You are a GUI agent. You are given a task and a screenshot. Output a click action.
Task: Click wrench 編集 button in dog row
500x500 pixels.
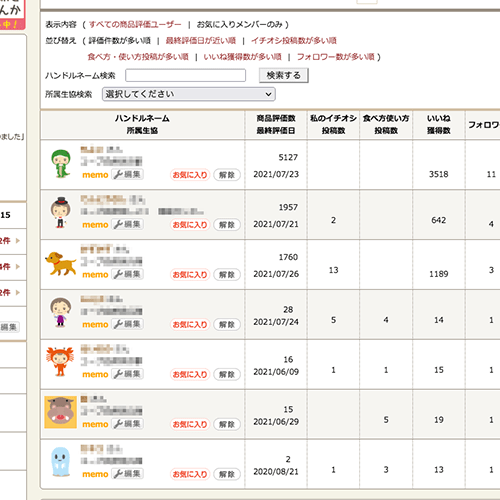[127, 274]
